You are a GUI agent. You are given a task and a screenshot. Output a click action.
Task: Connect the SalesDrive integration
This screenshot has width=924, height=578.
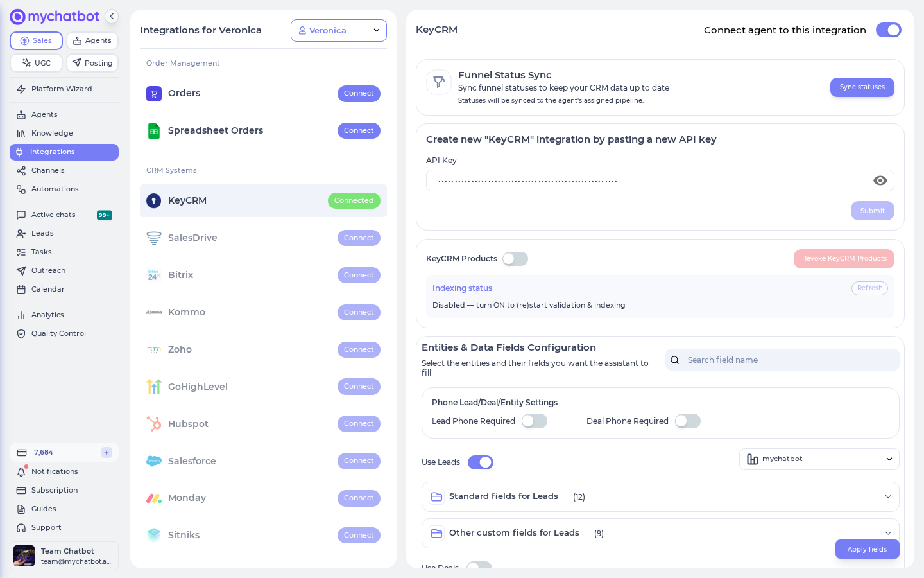pos(359,238)
